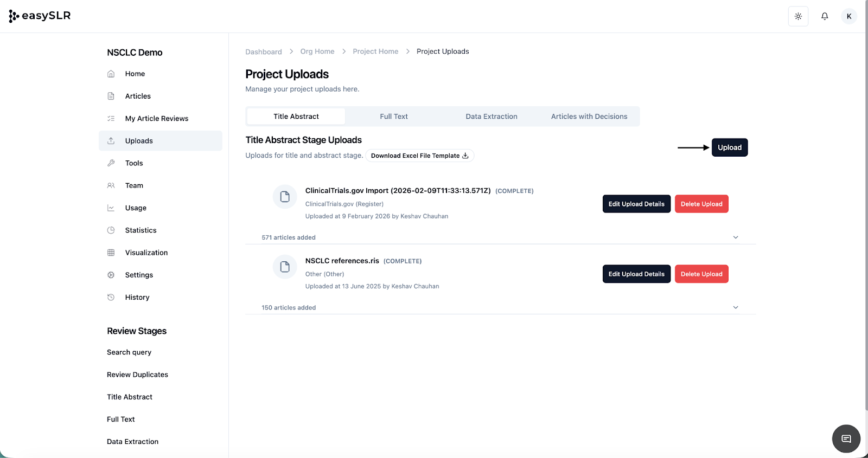Edit upload details for ClinicalTrials.gov Import
The image size is (868, 458).
636,204
